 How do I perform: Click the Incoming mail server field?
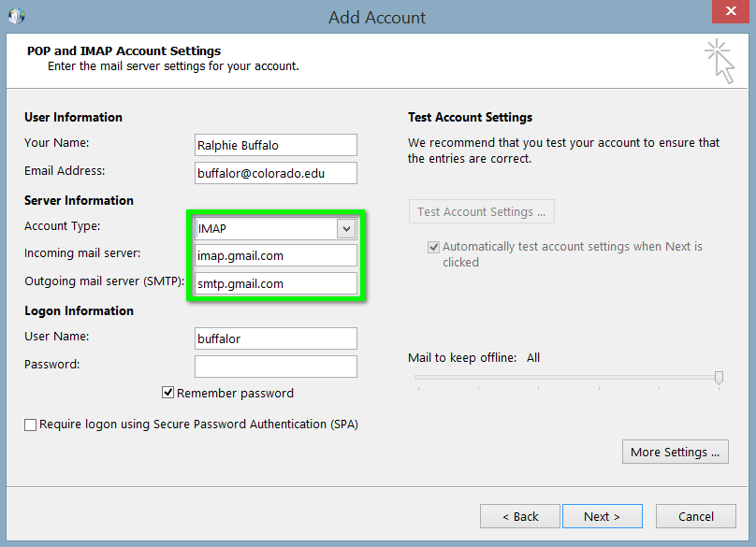tap(275, 255)
